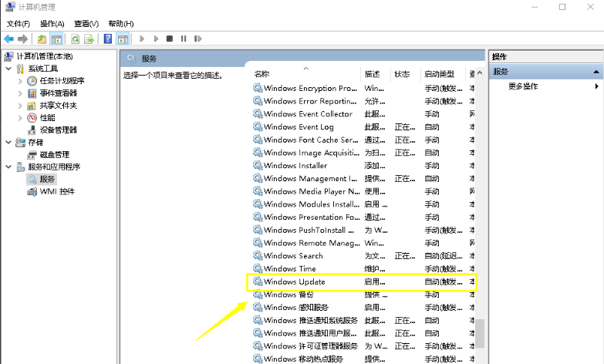The width and height of the screenshot is (604, 364).
Task: Open the 操作(A) menu
Action: 52,24
